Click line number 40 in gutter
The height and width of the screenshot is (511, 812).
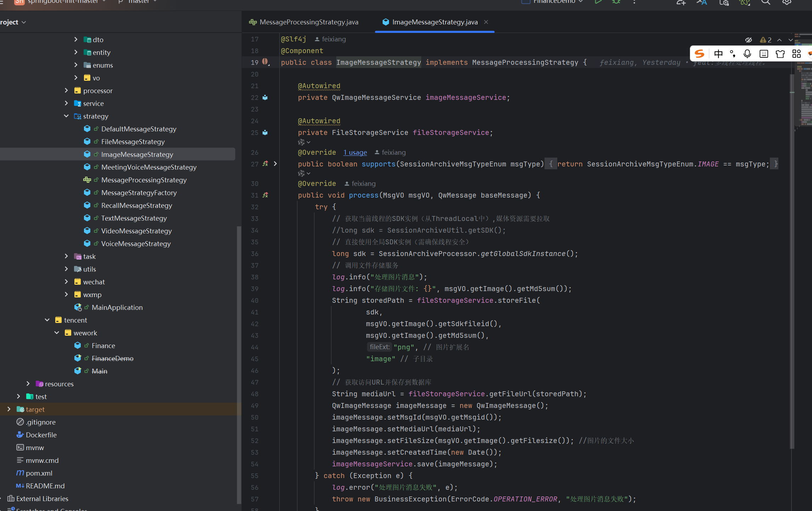255,300
